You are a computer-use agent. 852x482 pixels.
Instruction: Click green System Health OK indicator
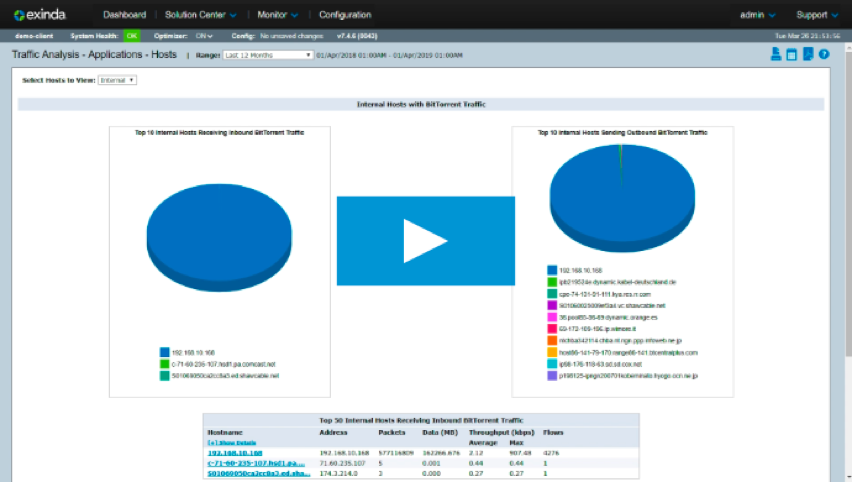click(x=131, y=35)
